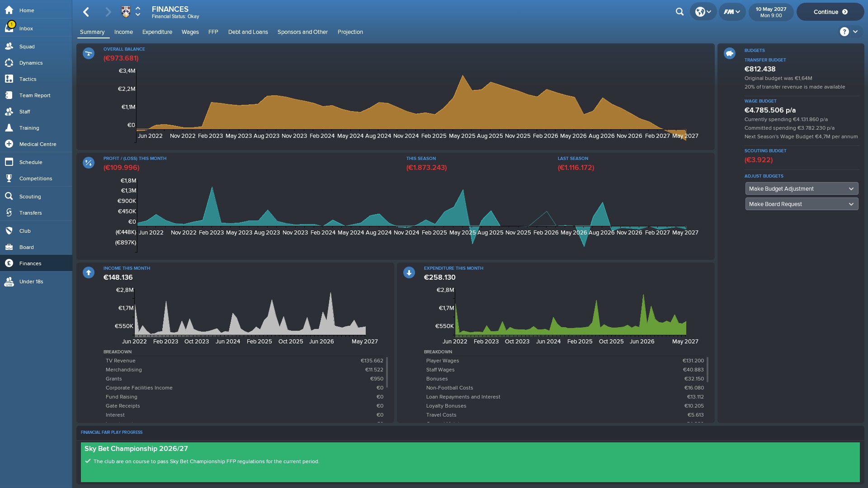Click the Overall Balance scales icon
This screenshot has width=868, height=488.
[89, 53]
